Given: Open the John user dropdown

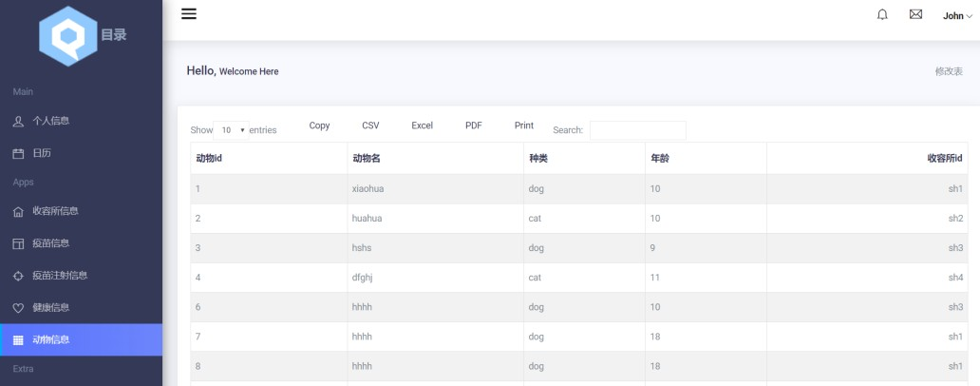Looking at the screenshot, I should pos(957,16).
